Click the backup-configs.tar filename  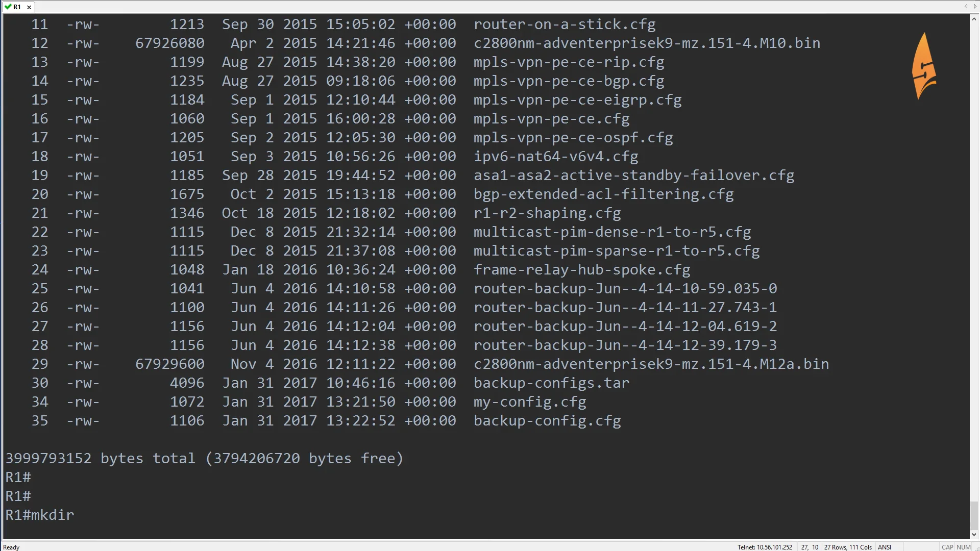(x=551, y=383)
